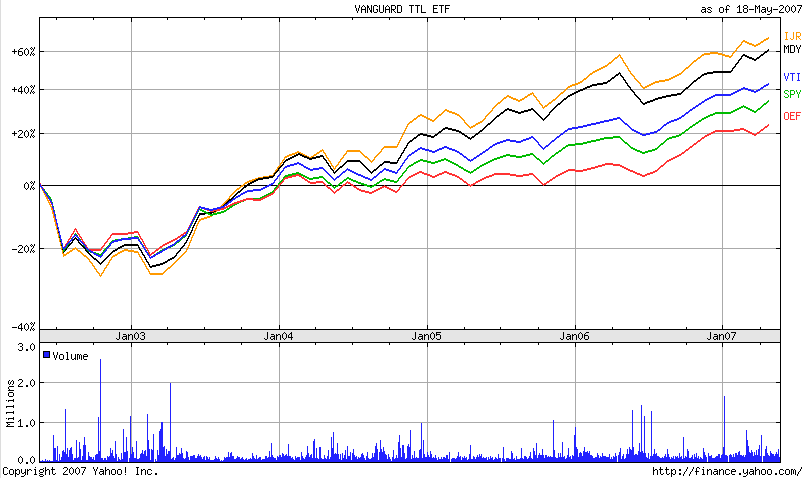This screenshot has width=805, height=478.
Task: Click the +60% y-axis label
Action: 24,52
